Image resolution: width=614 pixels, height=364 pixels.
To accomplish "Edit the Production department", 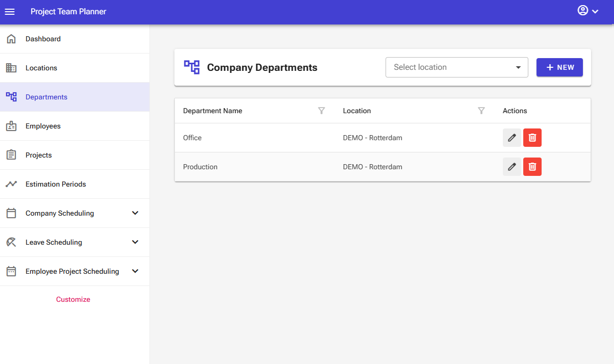I will pos(512,167).
